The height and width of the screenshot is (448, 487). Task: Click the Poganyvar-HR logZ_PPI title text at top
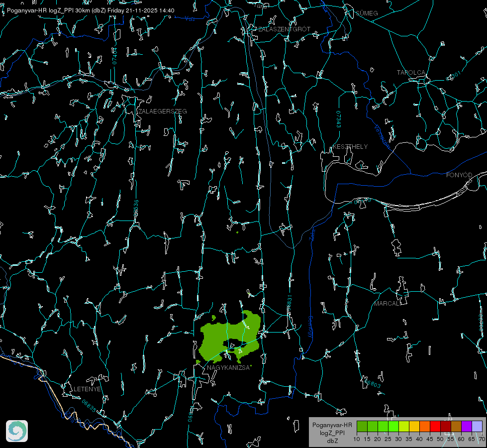tap(91, 10)
